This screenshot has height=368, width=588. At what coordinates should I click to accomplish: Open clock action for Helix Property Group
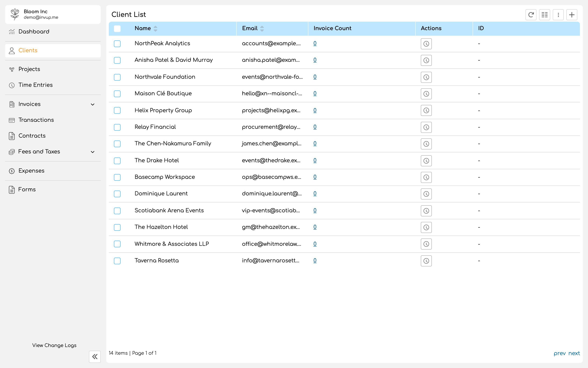click(x=426, y=111)
